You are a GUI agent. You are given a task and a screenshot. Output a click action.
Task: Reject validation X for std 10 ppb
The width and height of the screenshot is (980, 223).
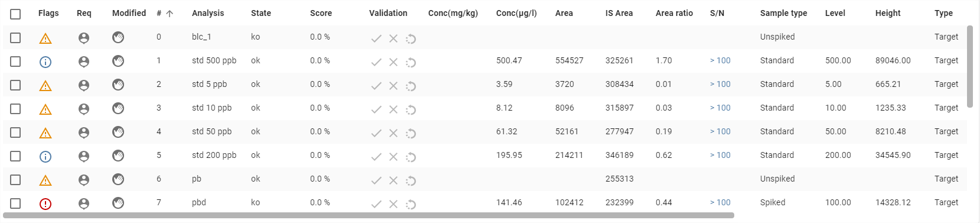393,109
